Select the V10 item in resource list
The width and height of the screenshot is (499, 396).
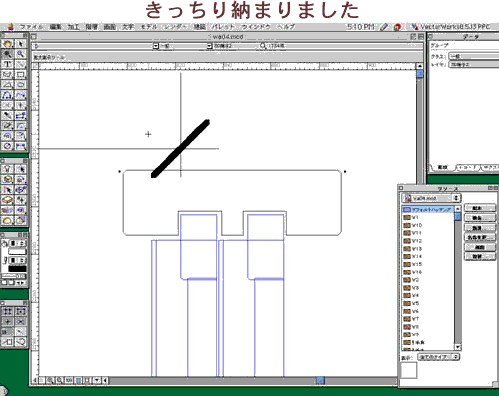point(428,225)
